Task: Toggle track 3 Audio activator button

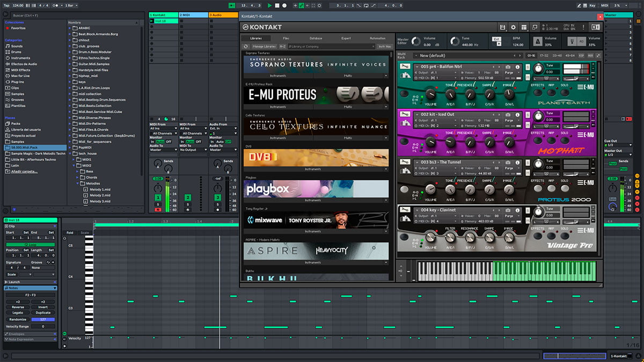Action: coord(218,198)
